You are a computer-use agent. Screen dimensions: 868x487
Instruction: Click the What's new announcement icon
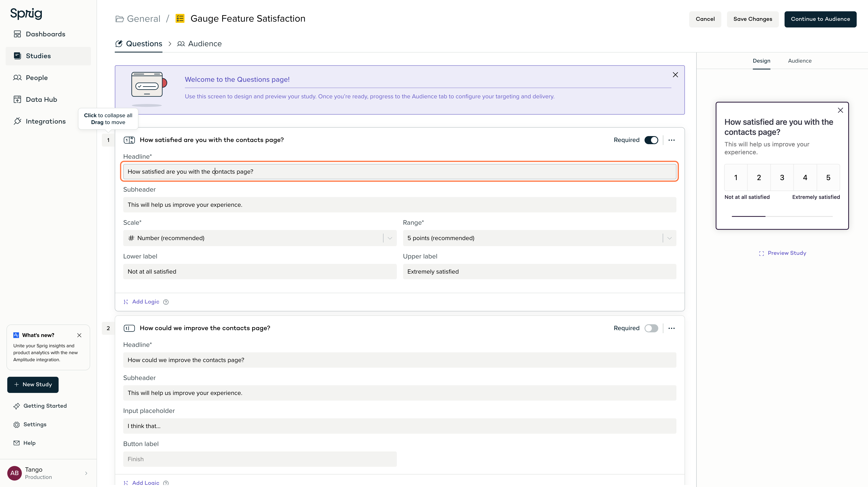pyautogui.click(x=16, y=335)
